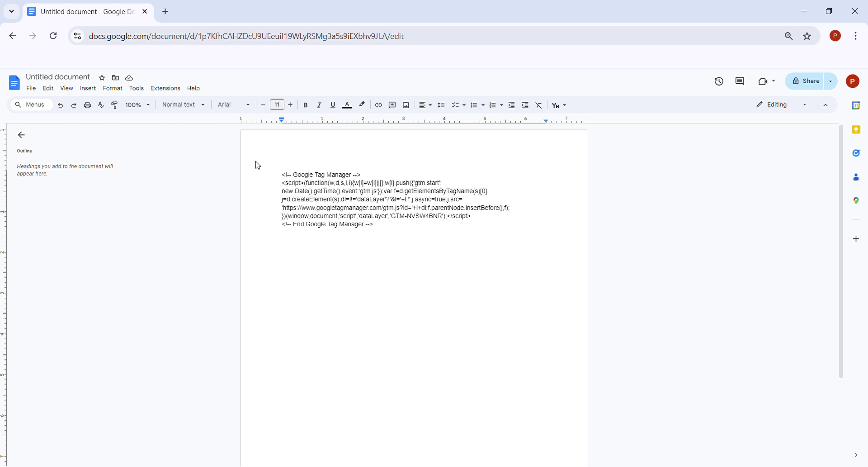Star the Untitled document
This screenshot has height=467, width=868.
click(x=102, y=78)
